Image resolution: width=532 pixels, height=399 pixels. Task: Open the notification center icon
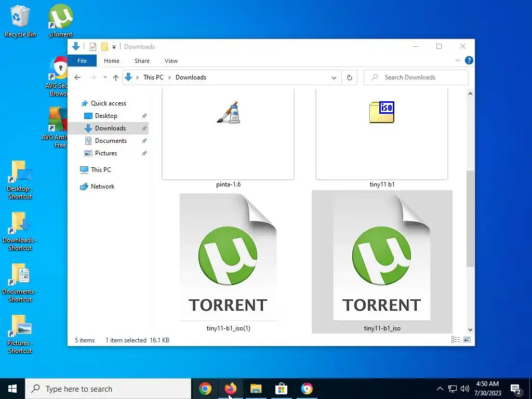click(516, 389)
